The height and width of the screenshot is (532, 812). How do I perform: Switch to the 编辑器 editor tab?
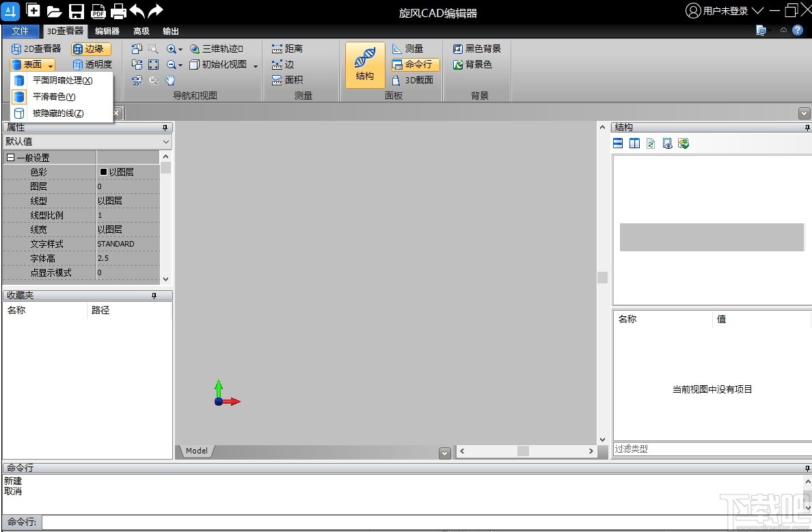click(x=107, y=31)
